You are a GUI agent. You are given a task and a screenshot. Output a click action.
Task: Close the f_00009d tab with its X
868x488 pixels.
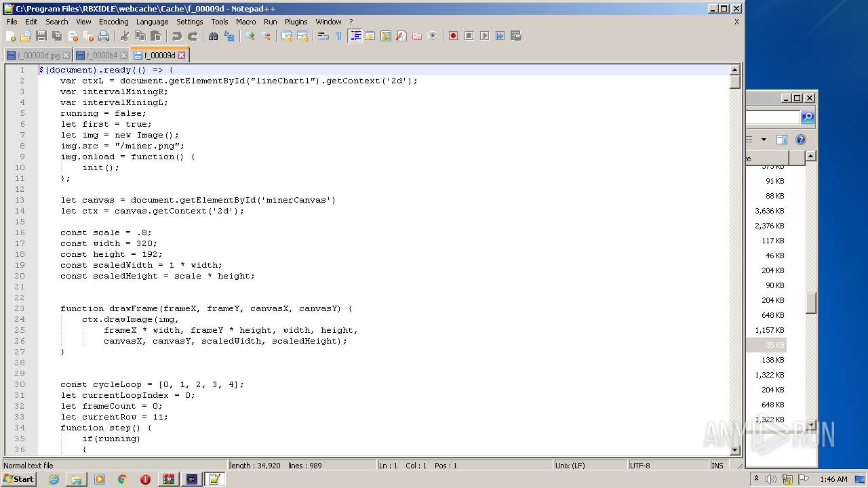pos(181,56)
